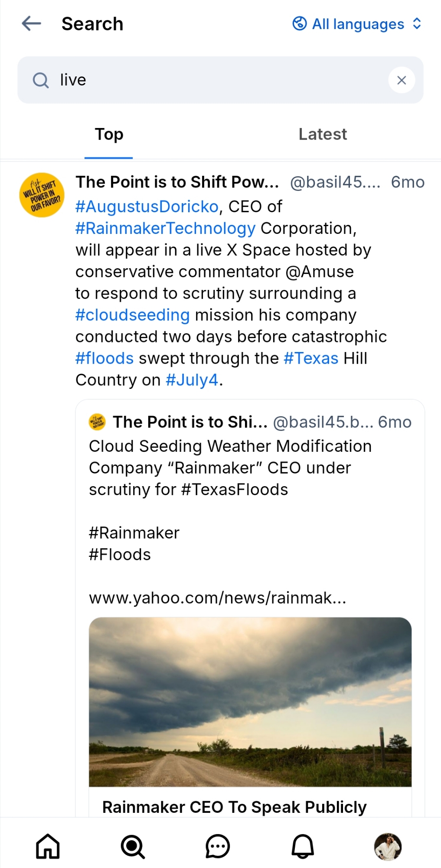Image resolution: width=441 pixels, height=868 pixels.
Task: Tap the globe language icon
Action: coord(300,23)
